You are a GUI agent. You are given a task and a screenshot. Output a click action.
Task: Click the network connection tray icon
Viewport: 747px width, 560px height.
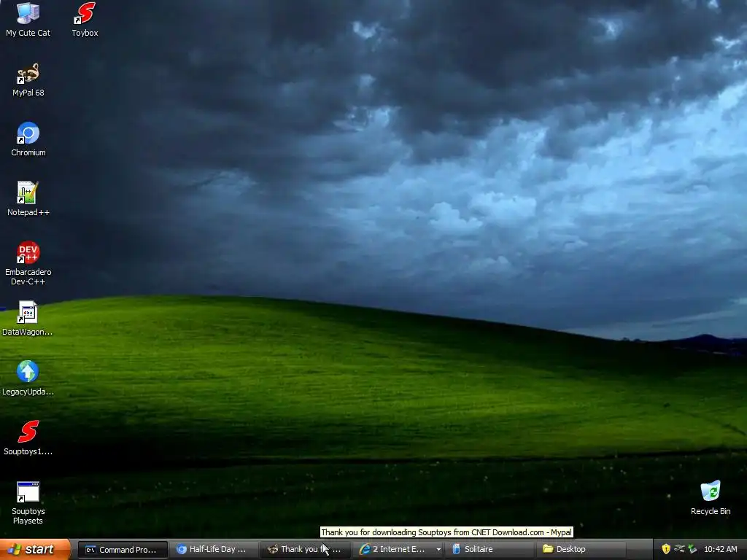(679, 549)
